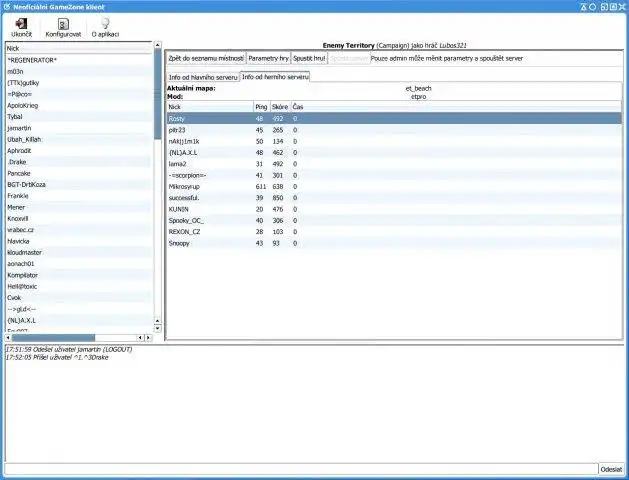Select user *REGENERATOR* in user list
629x480 pixels.
[79, 60]
